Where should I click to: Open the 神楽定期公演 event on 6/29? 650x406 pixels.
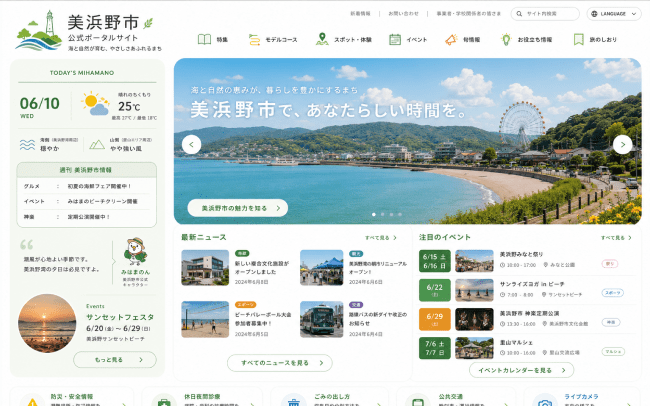pyautogui.click(x=526, y=318)
